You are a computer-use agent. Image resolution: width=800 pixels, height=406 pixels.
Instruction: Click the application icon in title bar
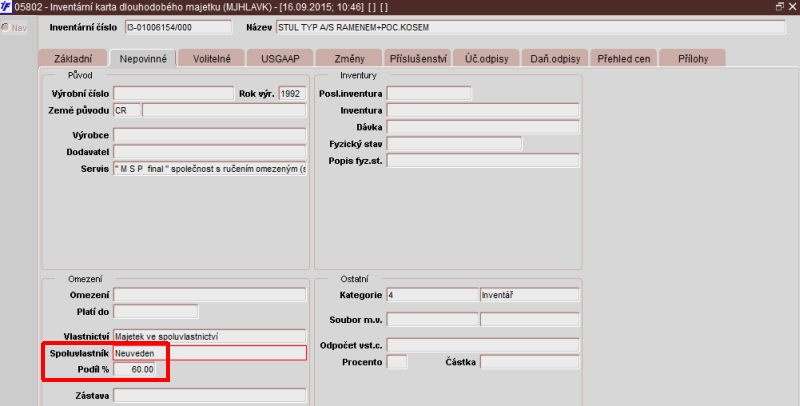click(x=6, y=7)
